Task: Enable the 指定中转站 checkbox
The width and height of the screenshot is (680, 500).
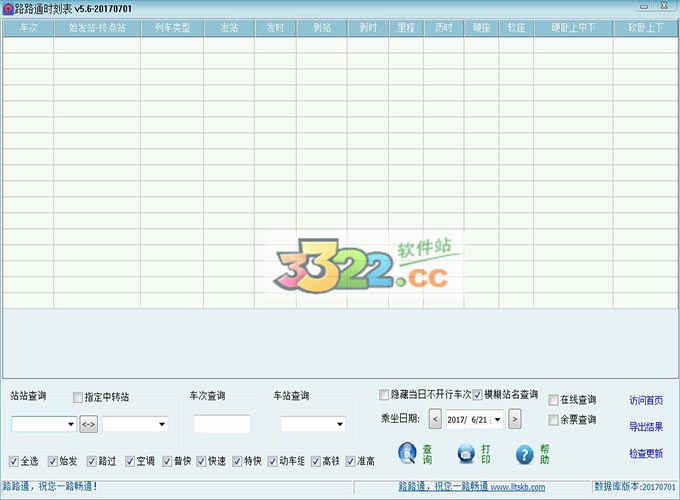Action: [x=78, y=398]
